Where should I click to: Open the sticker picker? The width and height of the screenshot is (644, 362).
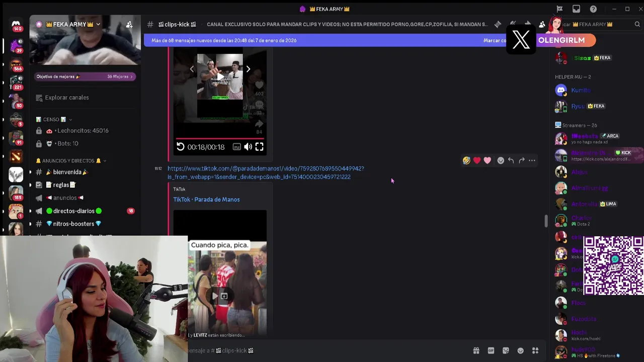(x=506, y=350)
